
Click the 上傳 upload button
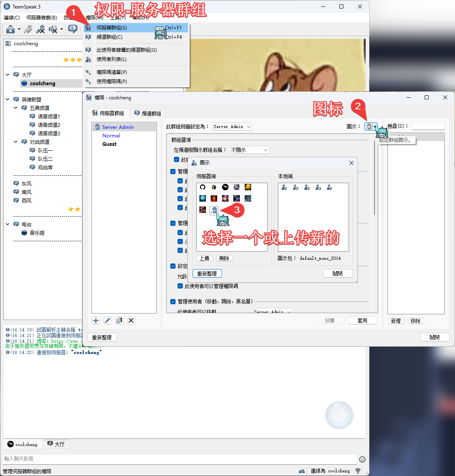point(205,258)
